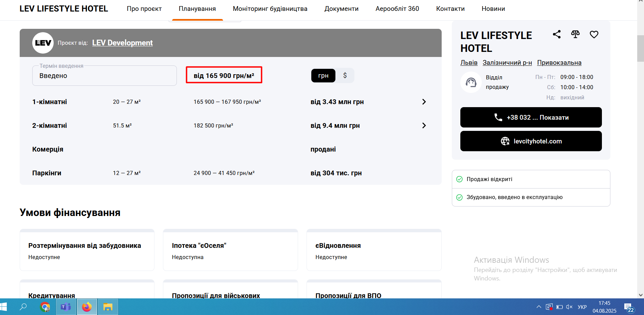This screenshot has height=315, width=644.
Task: Open the Кредитування card
Action: [x=87, y=289]
